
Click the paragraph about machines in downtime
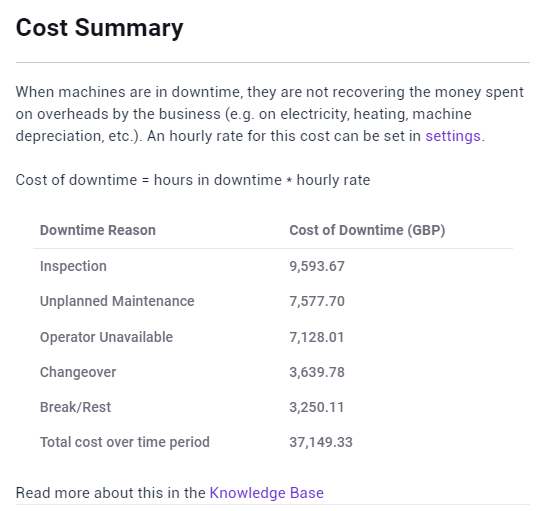tap(269, 114)
